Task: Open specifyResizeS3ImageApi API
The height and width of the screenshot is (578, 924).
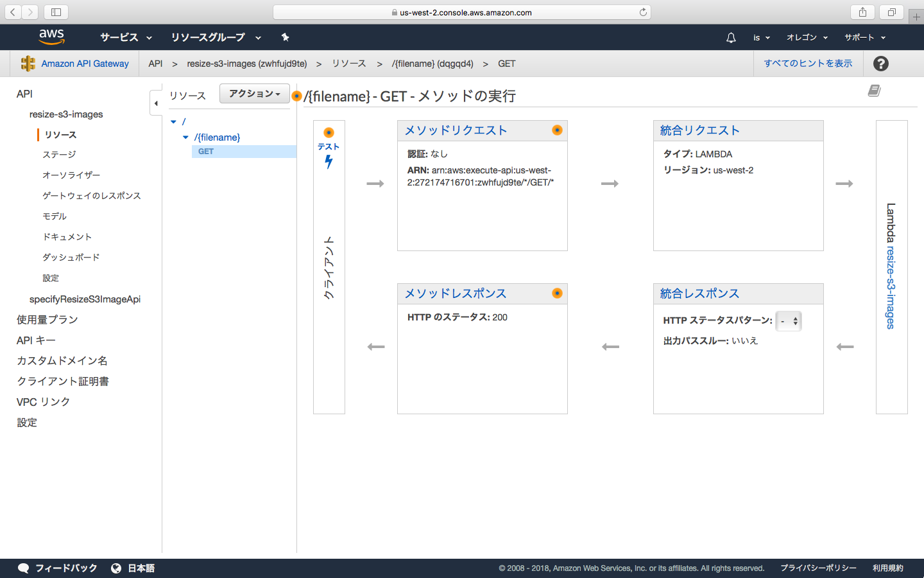Action: pos(85,299)
